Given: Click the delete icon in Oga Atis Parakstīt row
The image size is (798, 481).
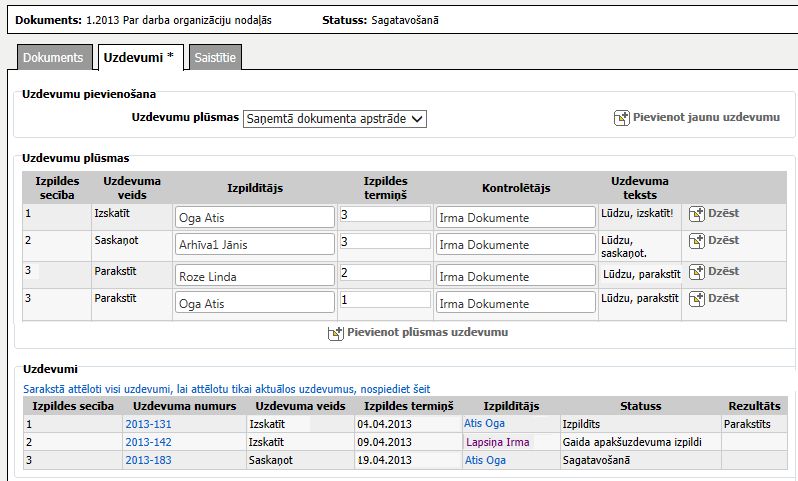Looking at the screenshot, I should pos(698,299).
